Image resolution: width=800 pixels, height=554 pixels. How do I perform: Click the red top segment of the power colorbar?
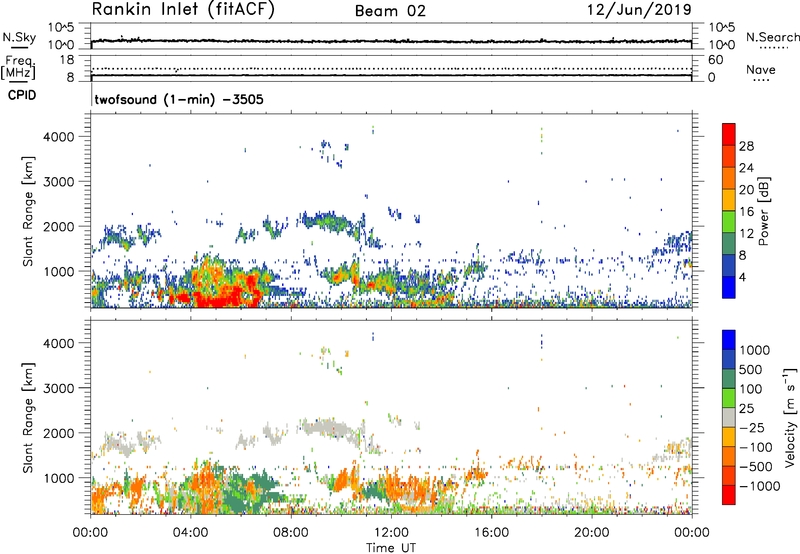pos(729,135)
